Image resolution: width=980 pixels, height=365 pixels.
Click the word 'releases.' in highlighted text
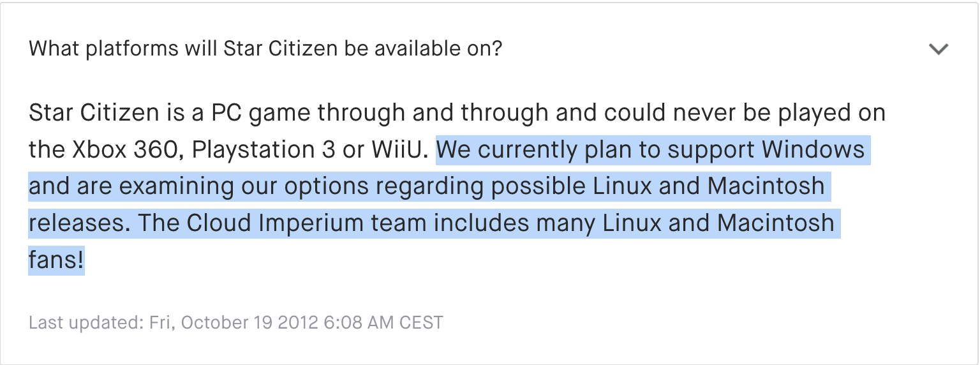click(80, 224)
